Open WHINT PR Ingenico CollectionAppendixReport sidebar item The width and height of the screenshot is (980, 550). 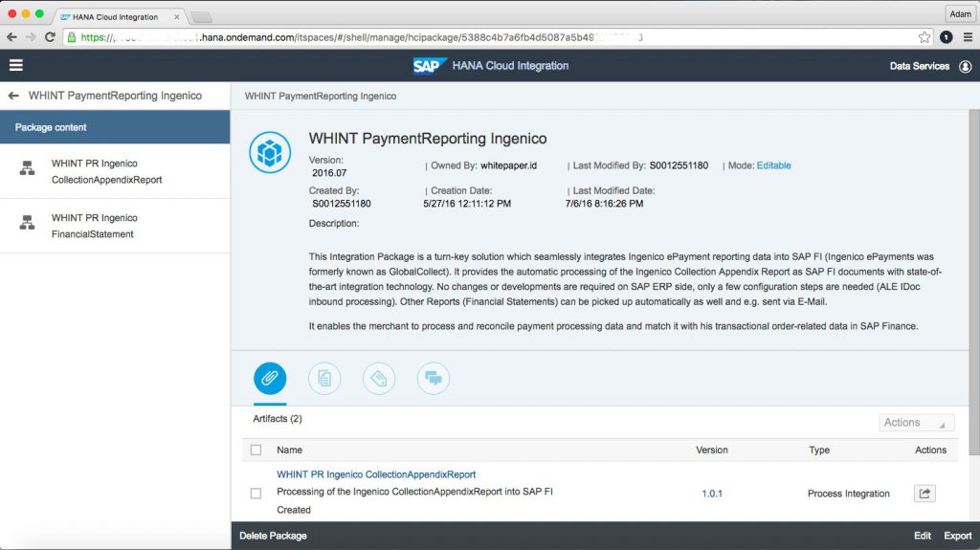tap(115, 171)
